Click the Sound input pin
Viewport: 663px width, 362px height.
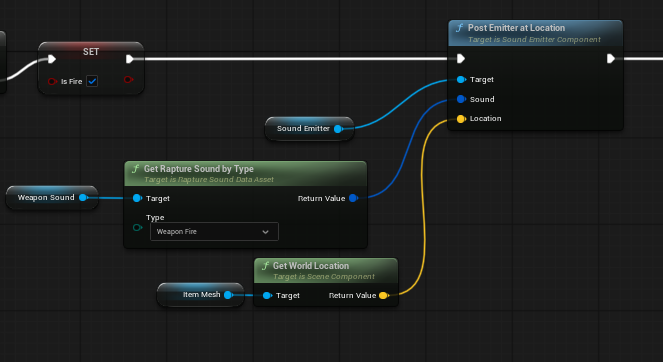coord(461,99)
